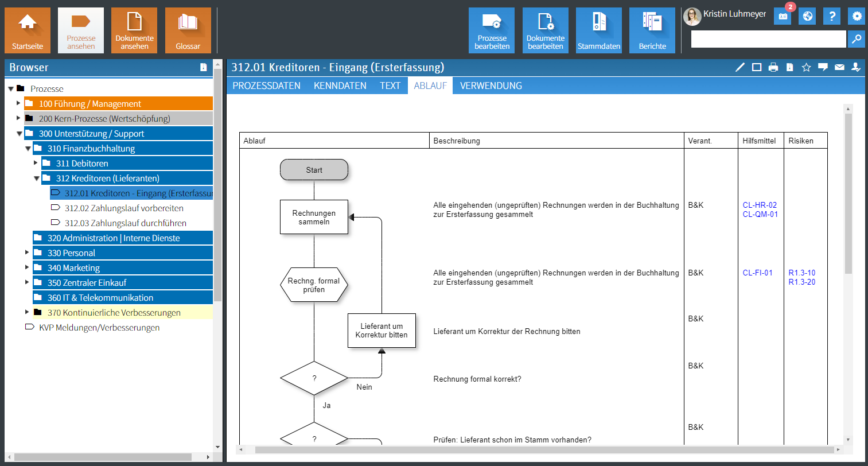Open the Stammdaten tile
Image resolution: width=868 pixels, height=466 pixels.
(x=599, y=30)
